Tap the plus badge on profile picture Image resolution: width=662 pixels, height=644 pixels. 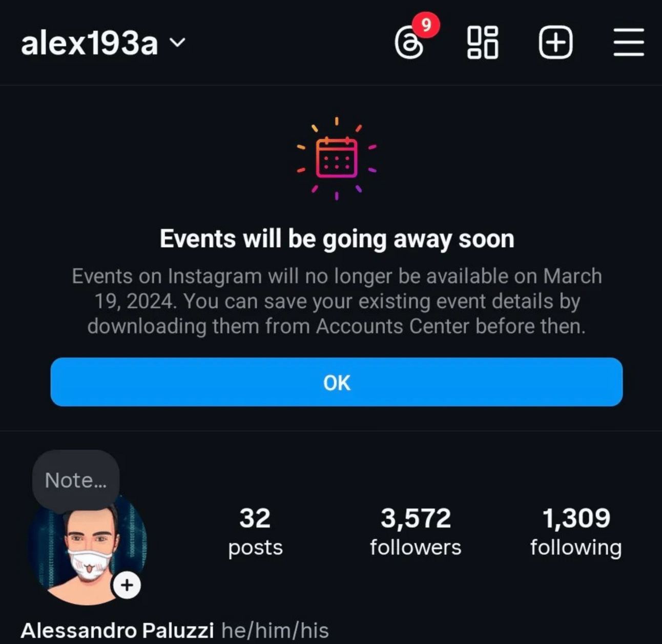tap(127, 585)
